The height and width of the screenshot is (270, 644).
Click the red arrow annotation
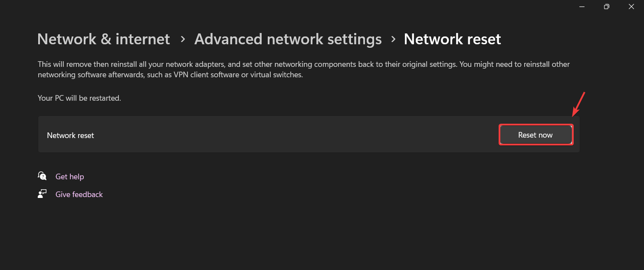click(579, 104)
